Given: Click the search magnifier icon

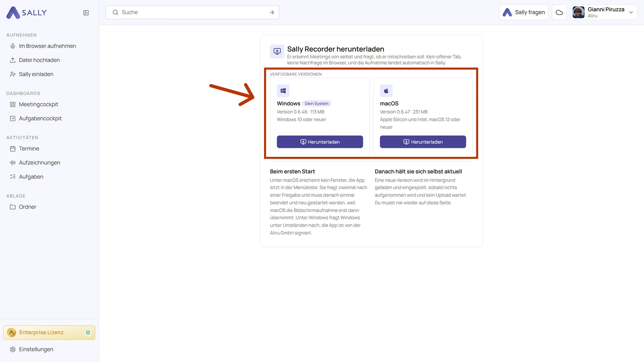Looking at the screenshot, I should [116, 12].
